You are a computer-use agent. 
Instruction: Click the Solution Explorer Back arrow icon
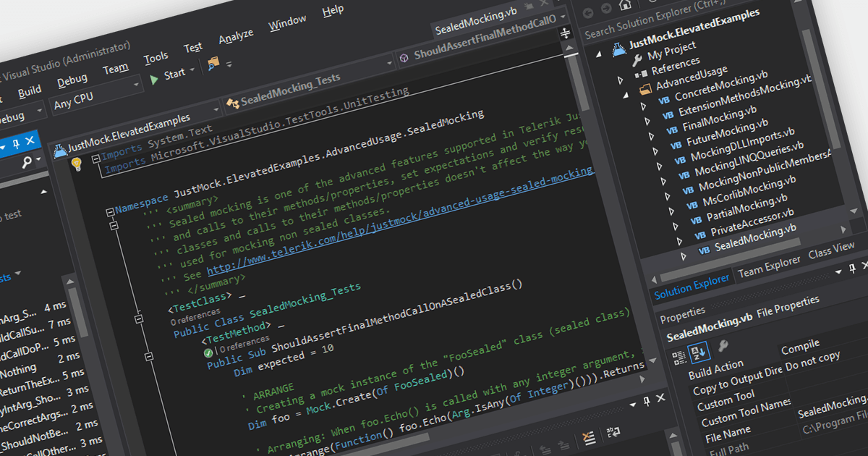587,12
